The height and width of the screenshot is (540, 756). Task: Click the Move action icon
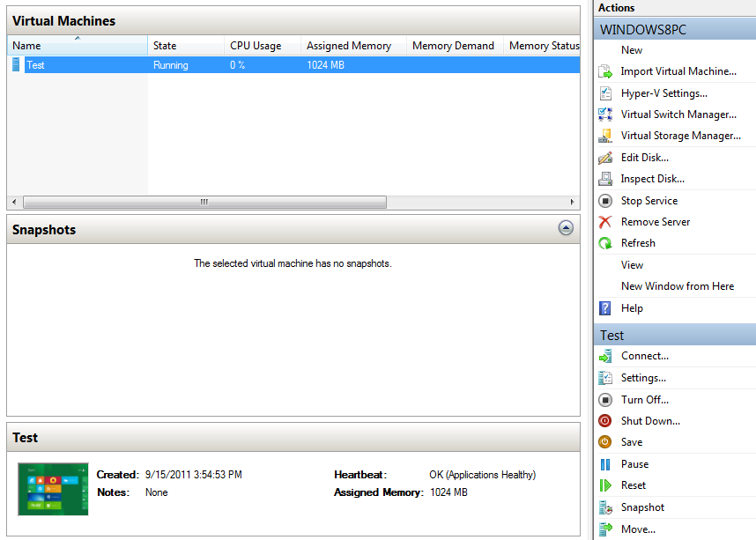(x=605, y=529)
